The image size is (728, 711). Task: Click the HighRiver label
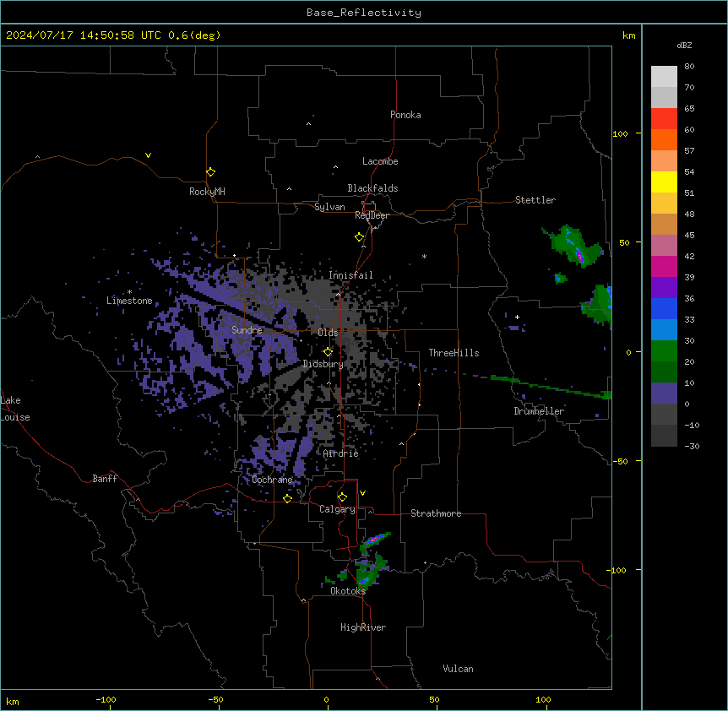pos(363,627)
